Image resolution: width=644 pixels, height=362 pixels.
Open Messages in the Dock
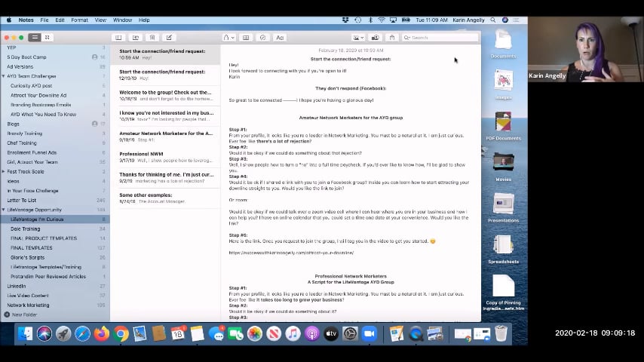[216, 333]
